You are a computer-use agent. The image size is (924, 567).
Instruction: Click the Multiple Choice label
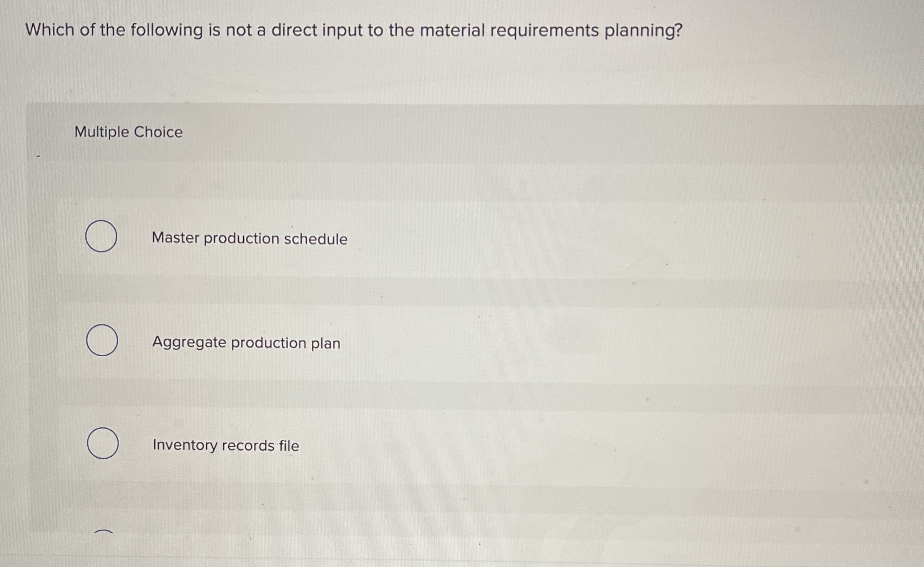point(128,132)
